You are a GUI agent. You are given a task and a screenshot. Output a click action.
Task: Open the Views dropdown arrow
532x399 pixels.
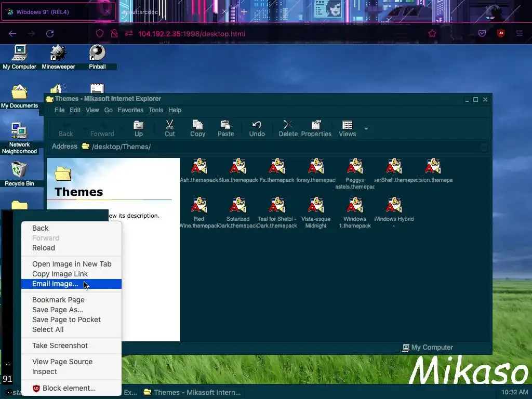point(366,129)
